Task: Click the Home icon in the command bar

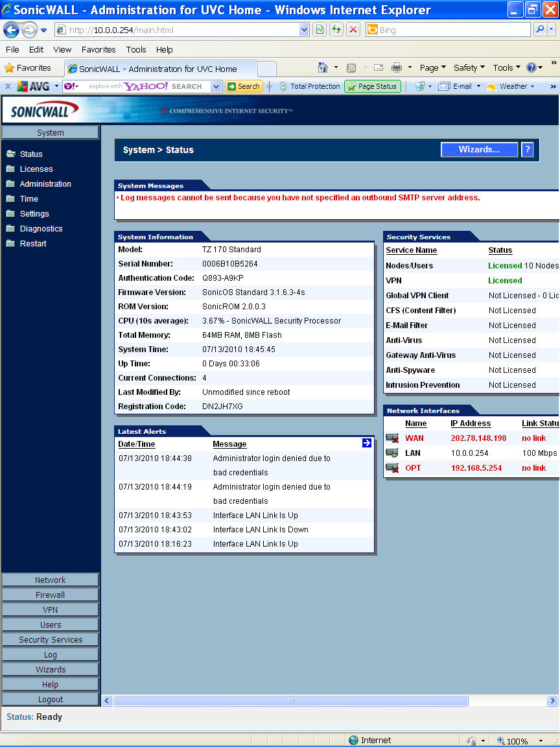Action: click(323, 67)
